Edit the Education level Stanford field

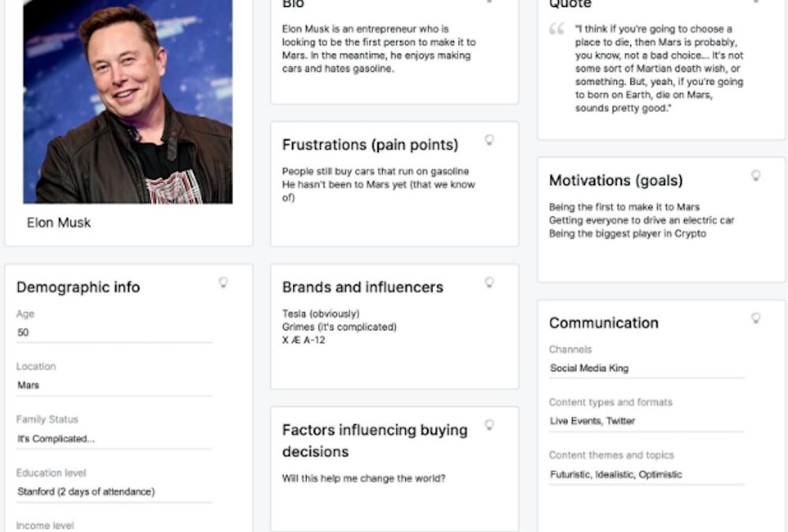tap(113, 492)
